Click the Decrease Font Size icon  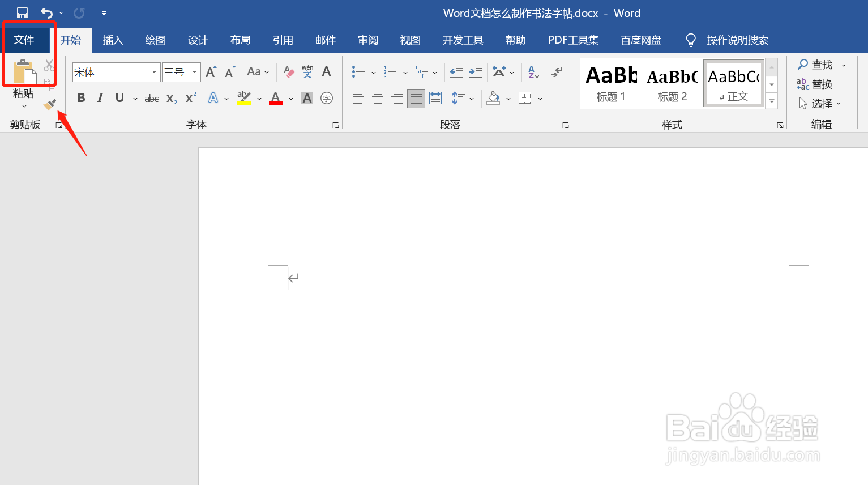[x=229, y=72]
